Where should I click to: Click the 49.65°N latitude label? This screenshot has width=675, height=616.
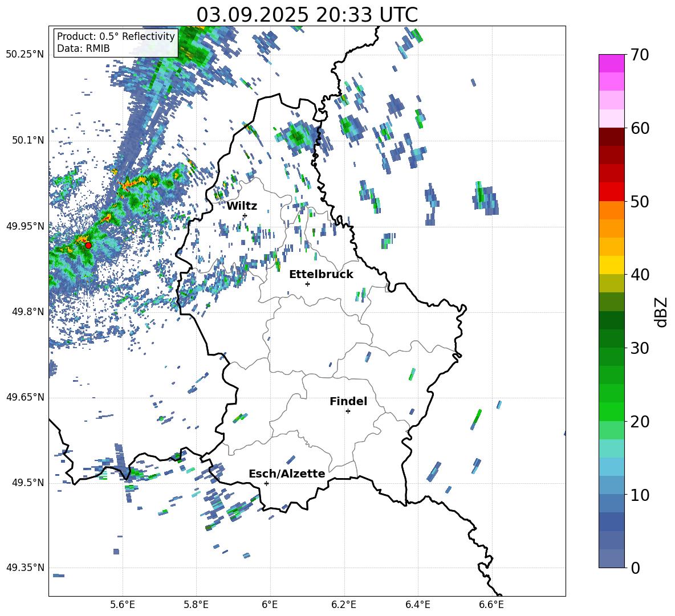[25, 397]
